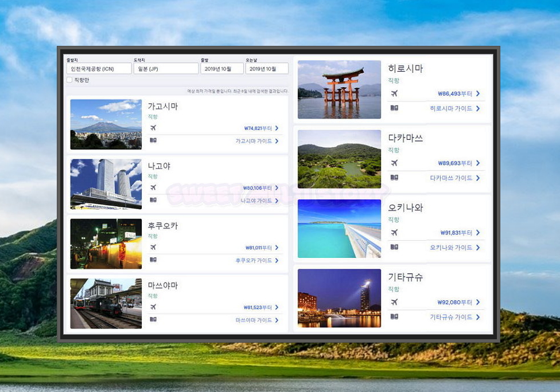This screenshot has height=392, width=560.
Task: Click the 히로시마 torii gate thumbnail
Action: click(x=339, y=89)
